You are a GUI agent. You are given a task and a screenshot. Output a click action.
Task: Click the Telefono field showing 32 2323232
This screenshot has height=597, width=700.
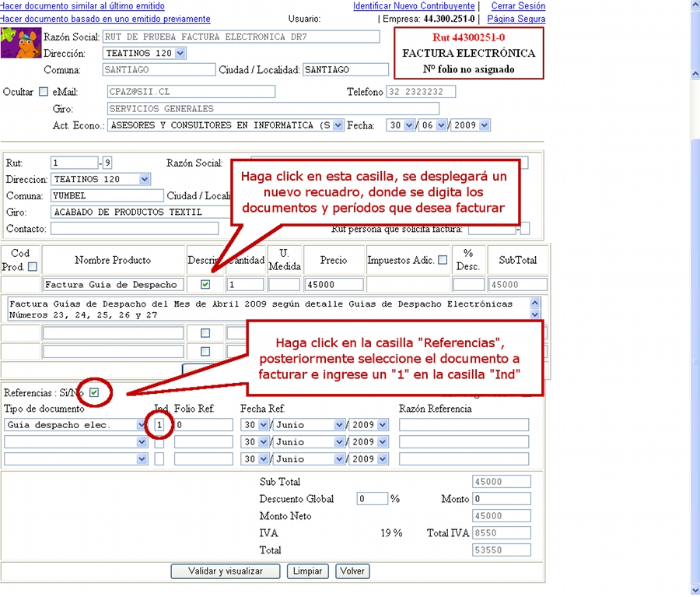point(421,92)
